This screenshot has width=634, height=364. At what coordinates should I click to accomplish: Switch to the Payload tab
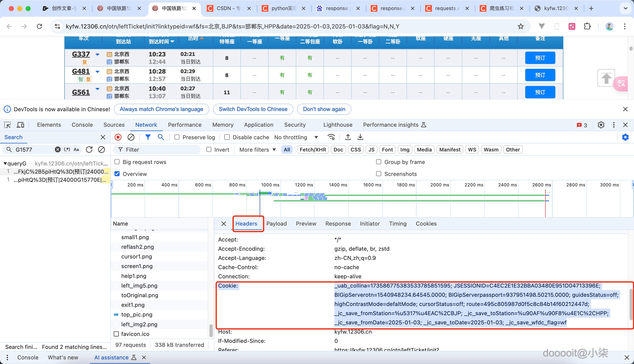tap(276, 223)
